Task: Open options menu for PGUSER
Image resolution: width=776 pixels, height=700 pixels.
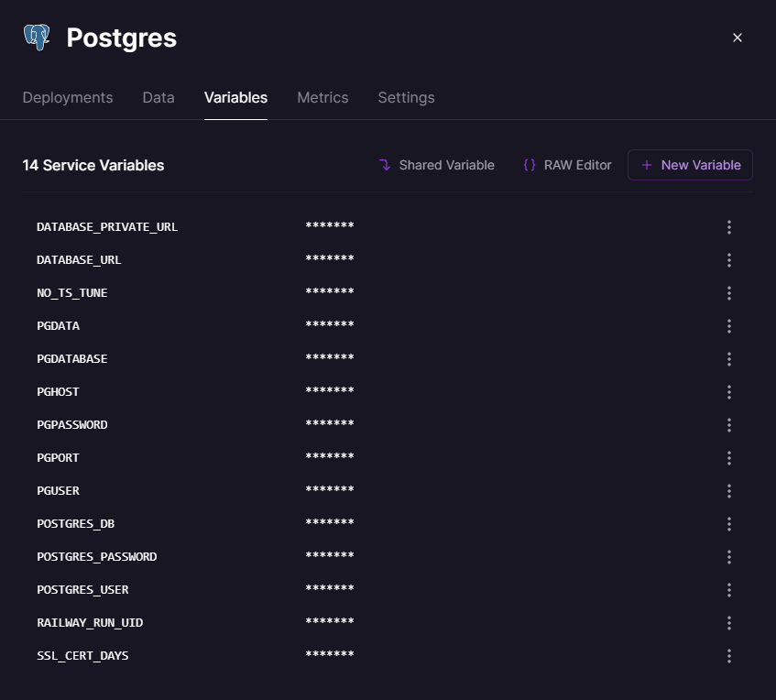Action: (729, 491)
